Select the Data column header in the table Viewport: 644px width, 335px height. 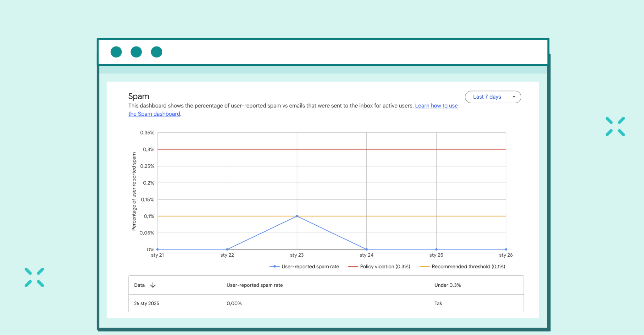pos(139,285)
